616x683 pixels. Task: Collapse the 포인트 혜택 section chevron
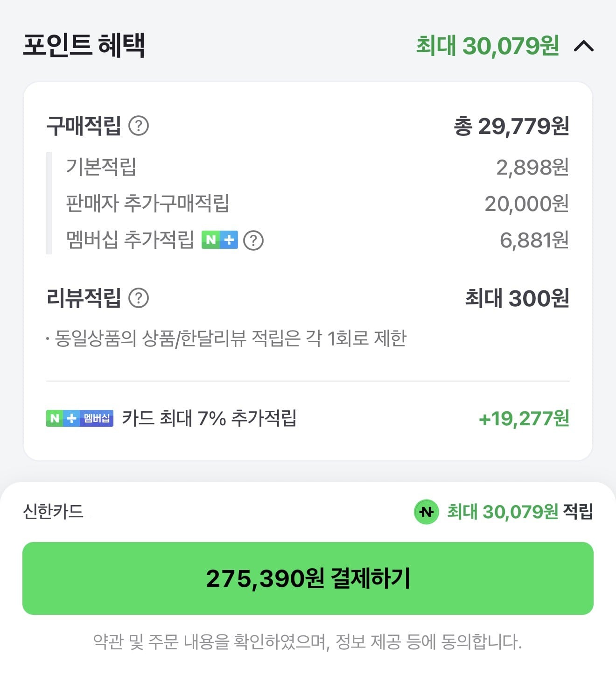click(583, 46)
